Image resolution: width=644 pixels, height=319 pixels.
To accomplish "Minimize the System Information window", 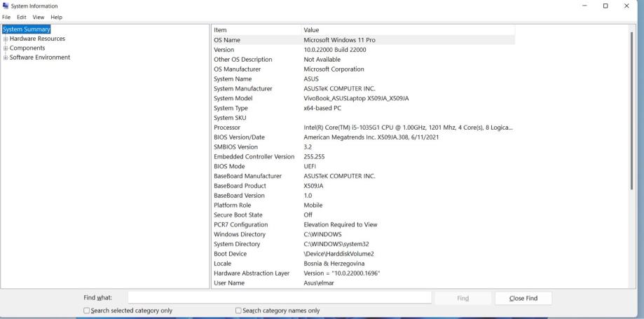I will [x=584, y=6].
